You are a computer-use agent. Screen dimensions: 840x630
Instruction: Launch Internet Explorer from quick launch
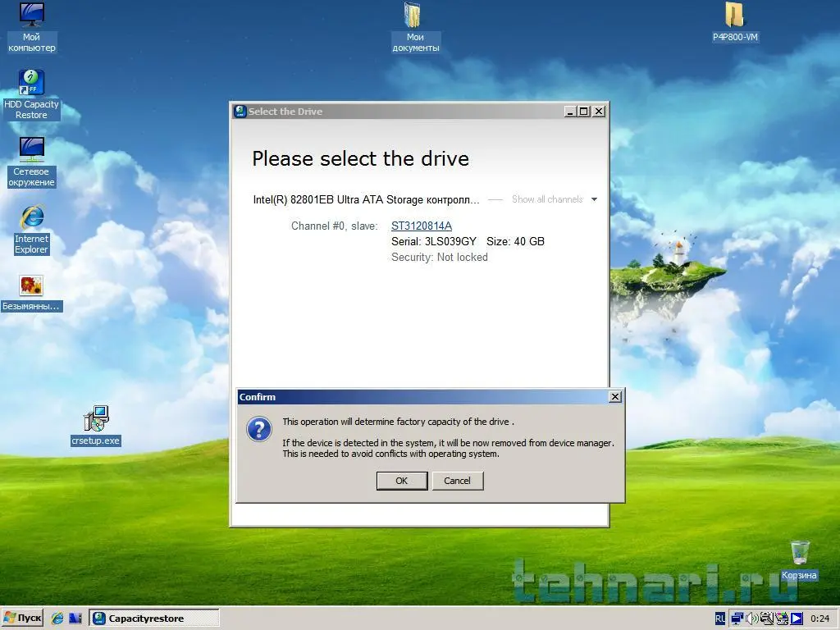pos(57,619)
